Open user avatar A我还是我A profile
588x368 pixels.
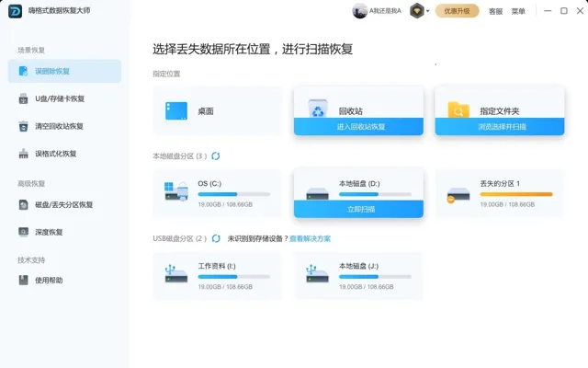tap(377, 11)
